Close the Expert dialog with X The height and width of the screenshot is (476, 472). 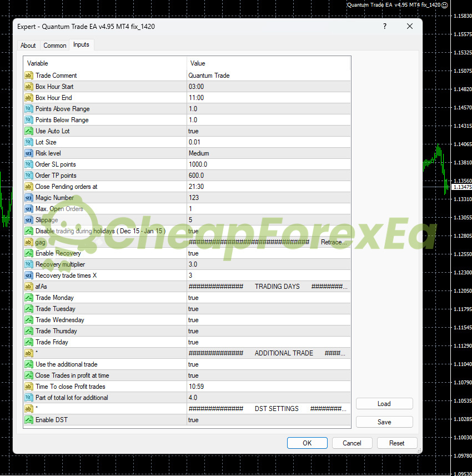410,27
